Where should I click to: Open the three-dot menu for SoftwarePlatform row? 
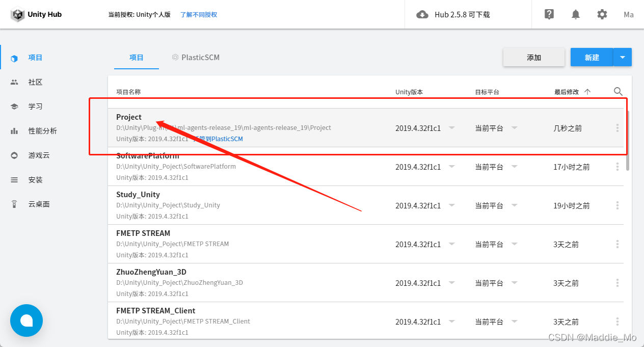click(618, 167)
